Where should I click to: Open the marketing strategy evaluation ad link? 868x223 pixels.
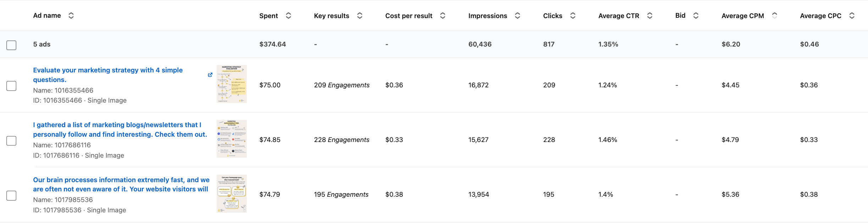click(x=107, y=75)
